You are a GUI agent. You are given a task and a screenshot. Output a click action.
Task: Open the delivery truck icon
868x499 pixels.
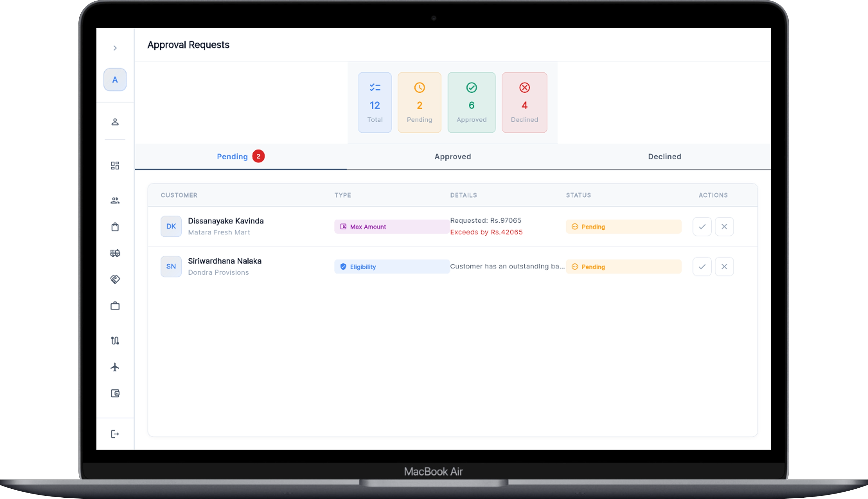pos(115,253)
